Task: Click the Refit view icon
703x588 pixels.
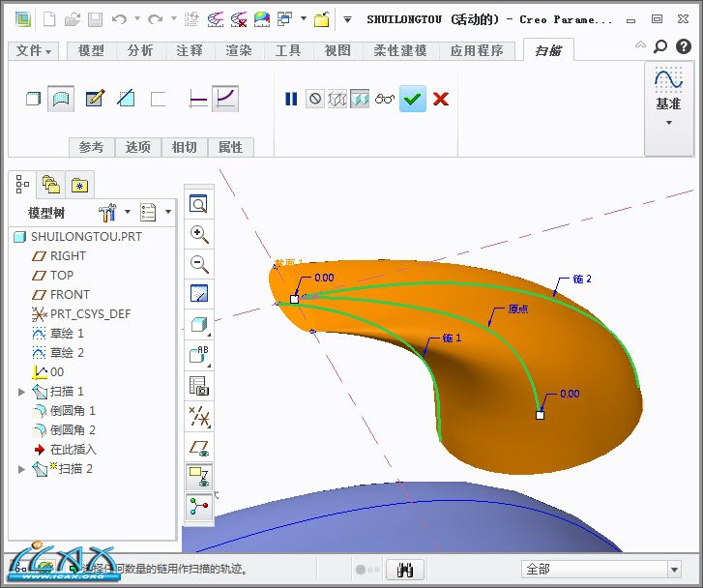Action: coord(199,204)
